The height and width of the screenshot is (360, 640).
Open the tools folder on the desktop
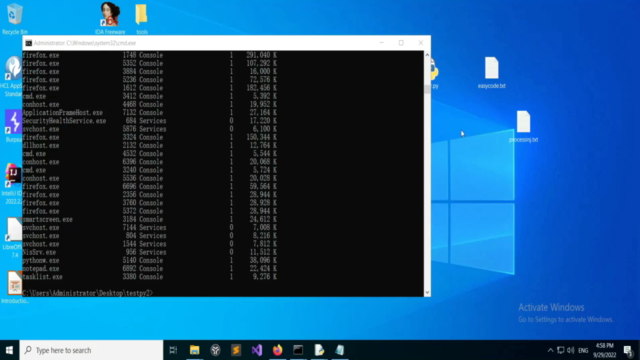(142, 18)
